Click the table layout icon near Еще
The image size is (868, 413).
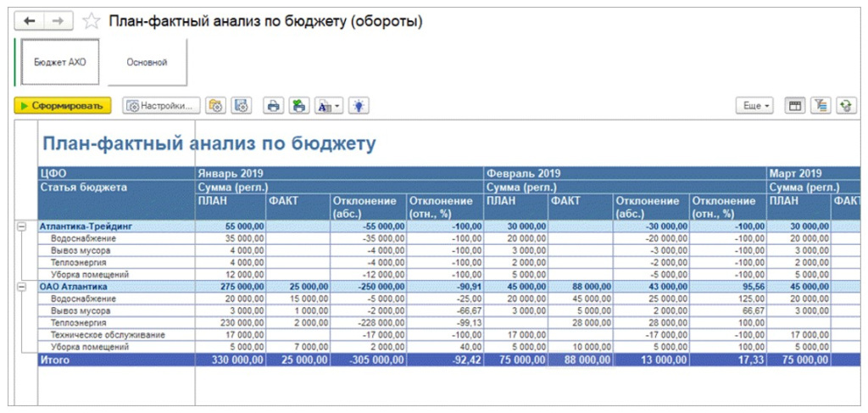click(x=795, y=106)
